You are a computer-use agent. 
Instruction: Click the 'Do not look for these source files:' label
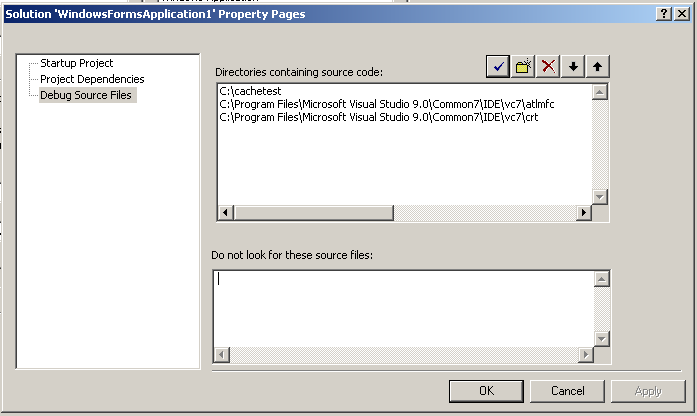coord(292,255)
